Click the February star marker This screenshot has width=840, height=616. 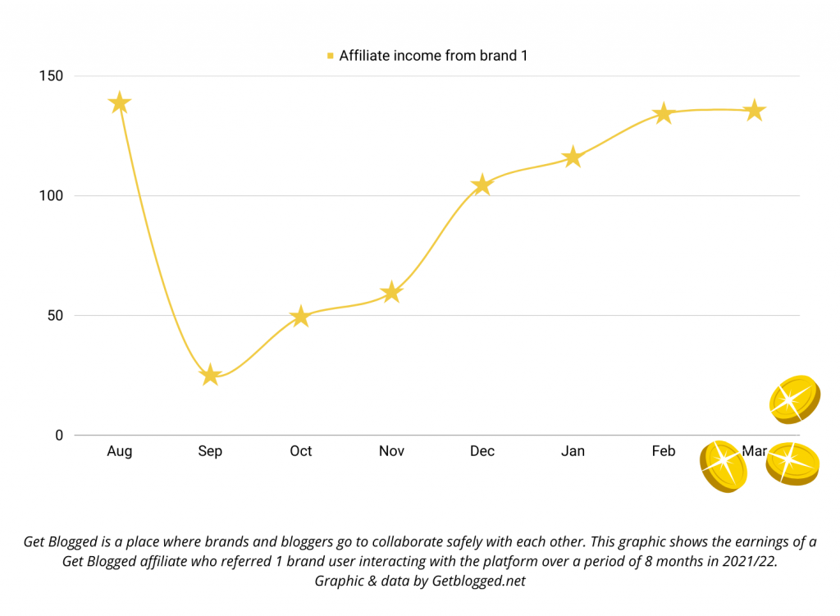(663, 114)
